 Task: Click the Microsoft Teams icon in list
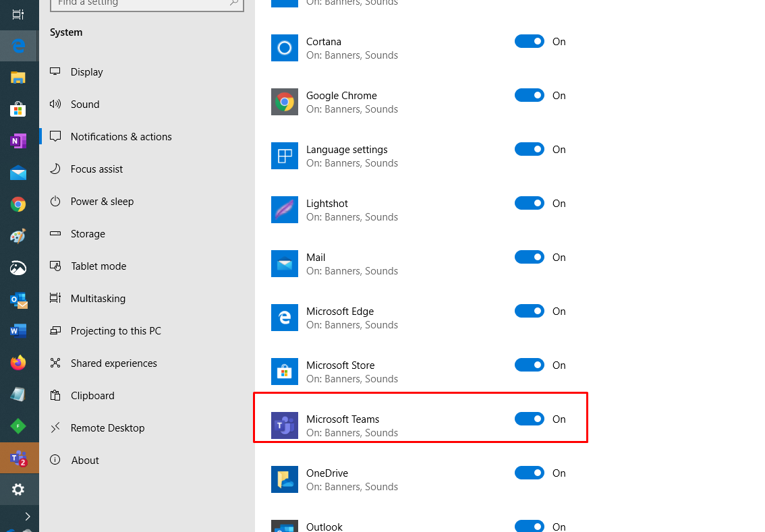click(x=285, y=425)
